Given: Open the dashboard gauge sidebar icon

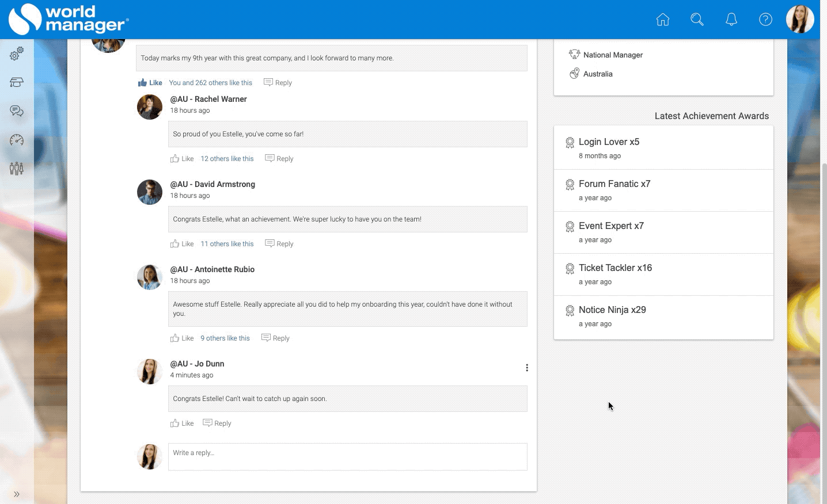Looking at the screenshot, I should [17, 140].
